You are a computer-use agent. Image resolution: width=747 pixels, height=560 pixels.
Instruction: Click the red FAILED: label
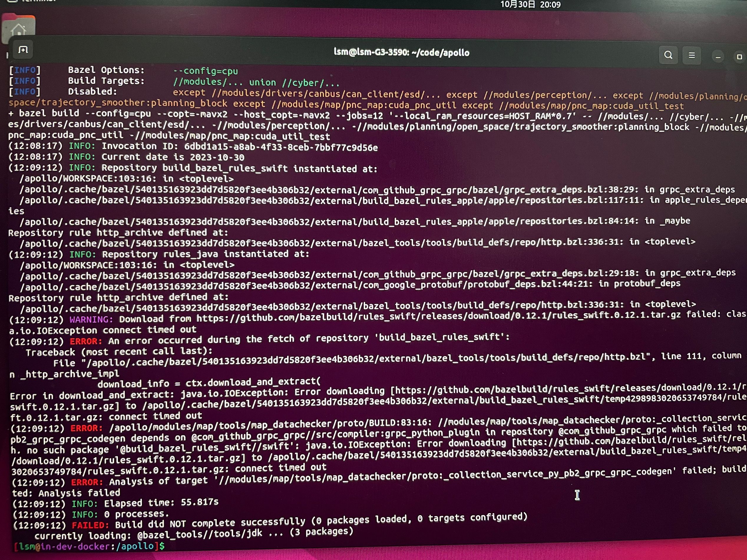click(x=90, y=525)
